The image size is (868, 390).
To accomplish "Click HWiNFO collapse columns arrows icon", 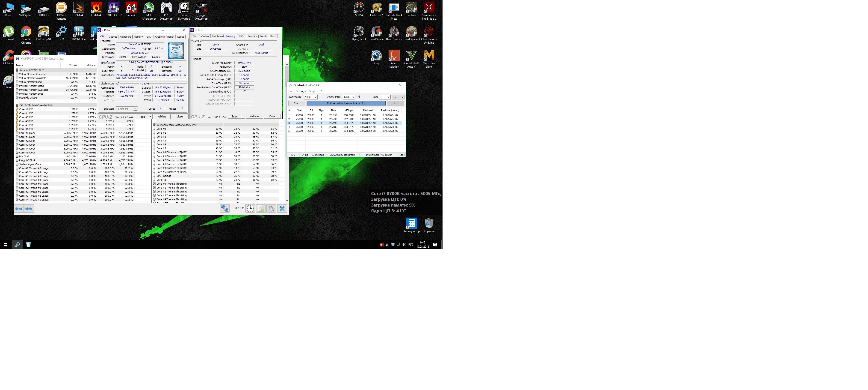I will (x=29, y=209).
